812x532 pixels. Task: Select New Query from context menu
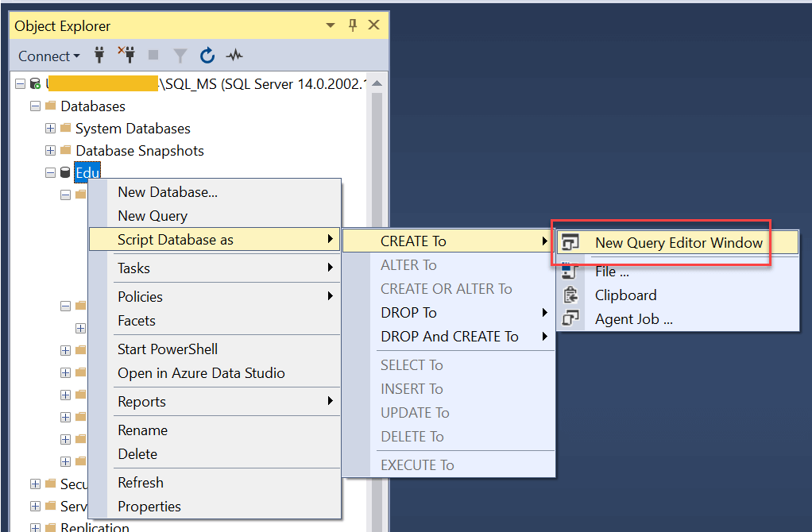point(153,216)
